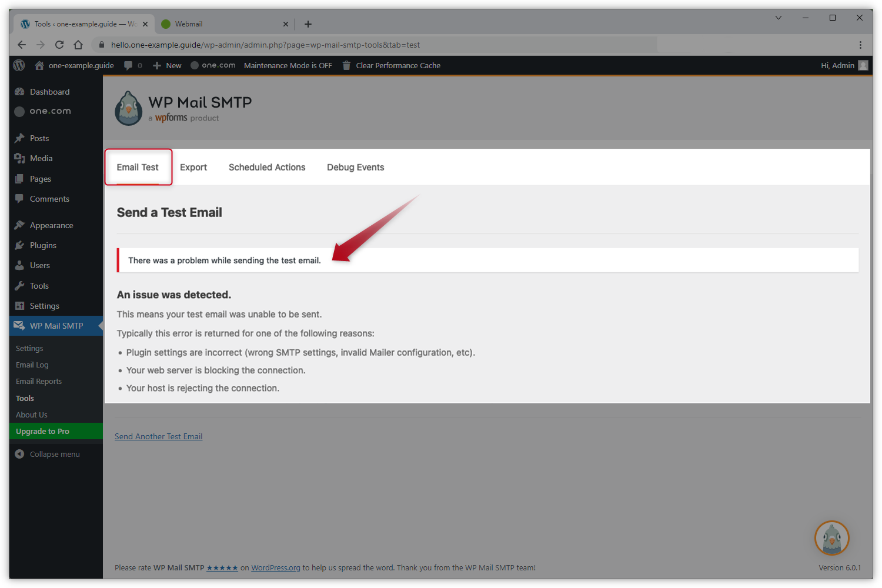The image size is (882, 588).
Task: Open the browser tab search chevron
Action: click(778, 18)
